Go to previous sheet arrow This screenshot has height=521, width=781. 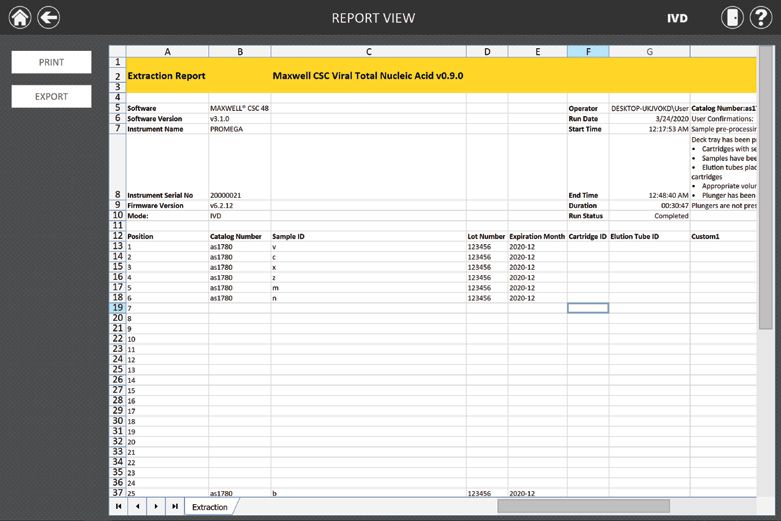pyautogui.click(x=137, y=507)
